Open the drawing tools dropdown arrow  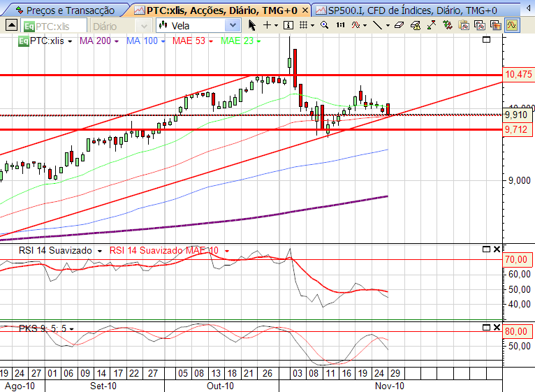[x=388, y=26]
